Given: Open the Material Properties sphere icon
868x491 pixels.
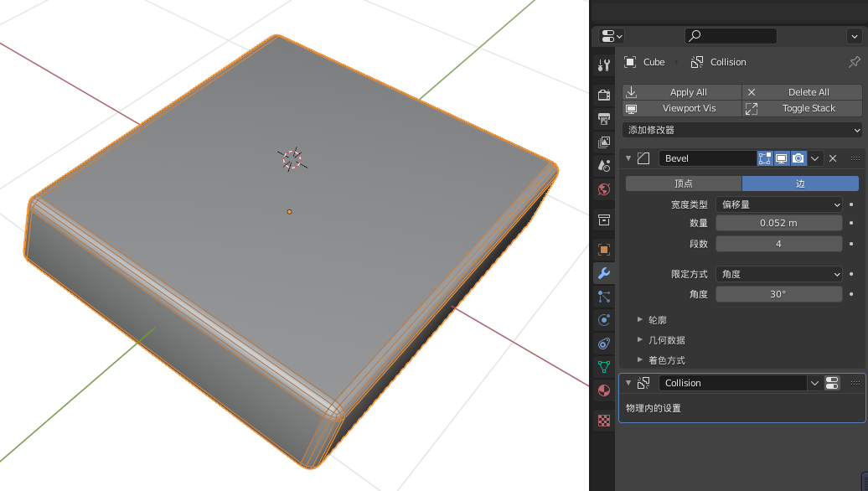Looking at the screenshot, I should (603, 390).
